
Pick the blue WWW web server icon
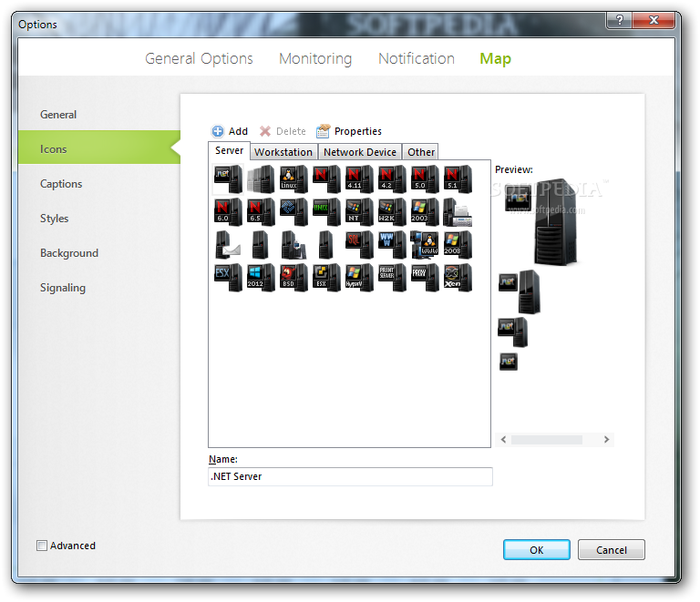(392, 245)
